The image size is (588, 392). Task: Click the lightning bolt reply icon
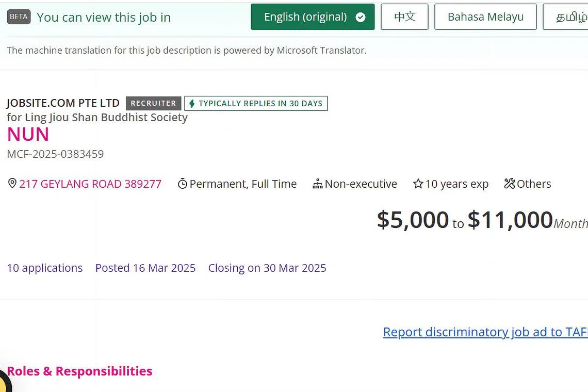pos(192,104)
